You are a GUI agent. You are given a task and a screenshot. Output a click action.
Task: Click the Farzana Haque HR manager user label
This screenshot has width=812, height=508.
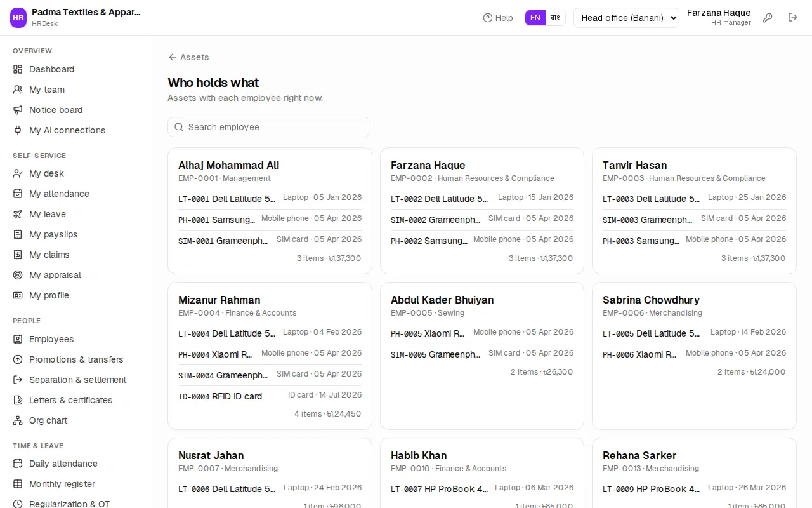coord(719,17)
